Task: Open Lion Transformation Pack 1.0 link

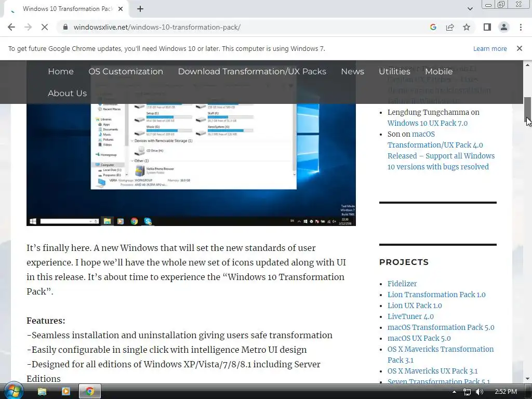Action: click(436, 295)
